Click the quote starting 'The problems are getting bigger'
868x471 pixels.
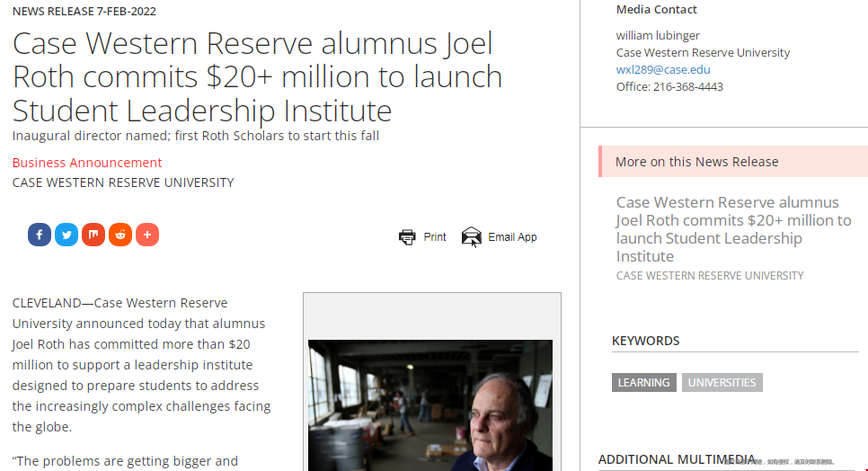pyautogui.click(x=125, y=461)
